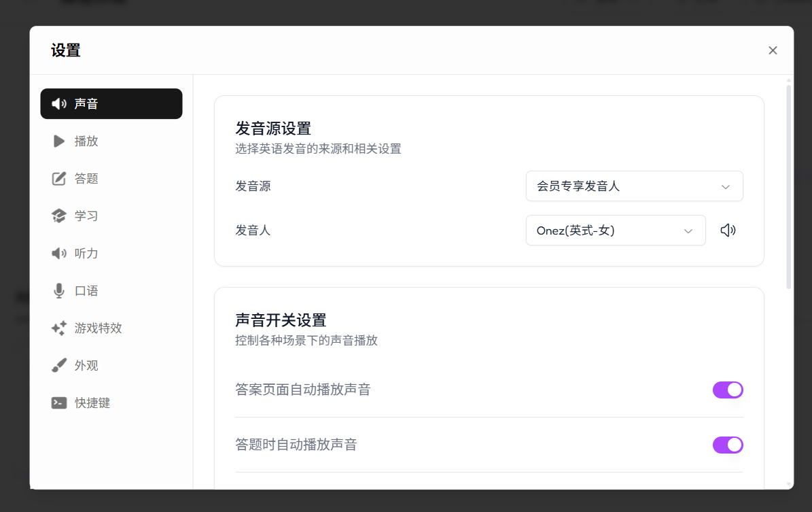Disable the 答题时自动播放声音 switch
Image resolution: width=812 pixels, height=512 pixels.
click(x=727, y=445)
